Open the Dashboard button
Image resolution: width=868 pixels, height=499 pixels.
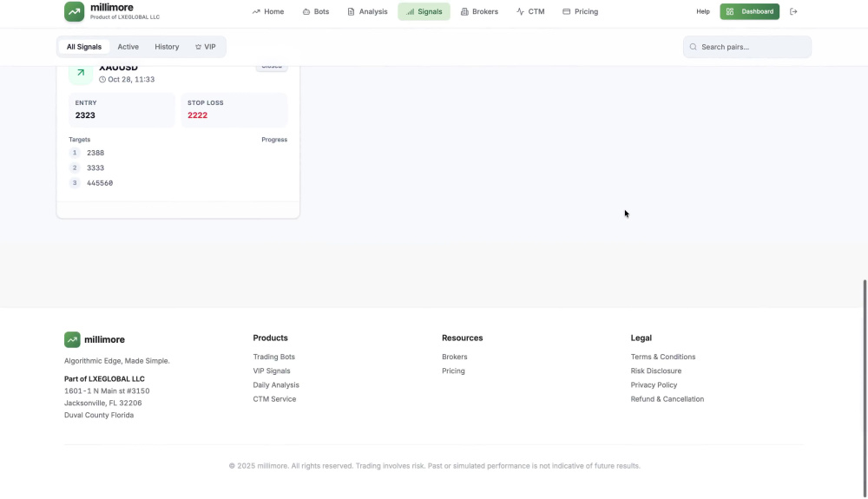click(x=750, y=11)
